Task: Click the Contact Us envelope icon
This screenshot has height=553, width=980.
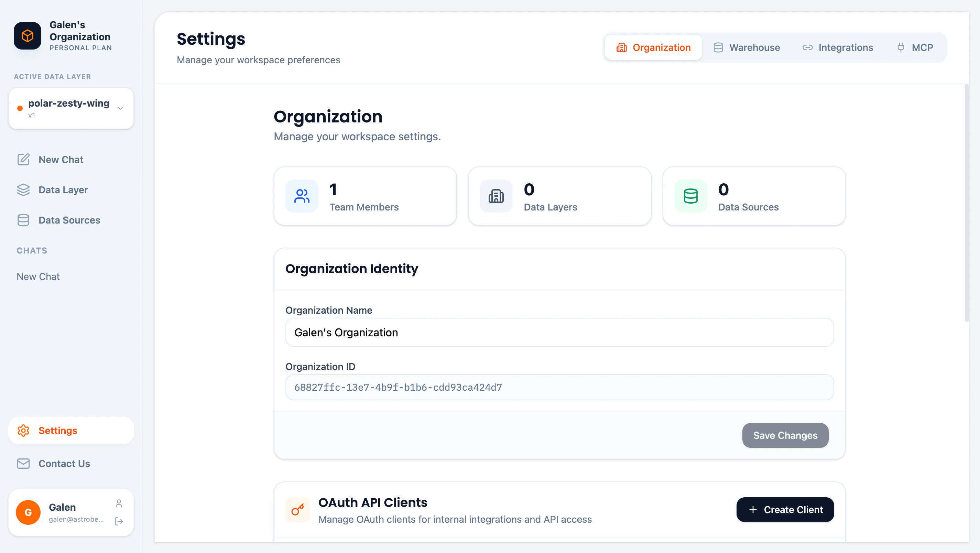Action: (23, 464)
